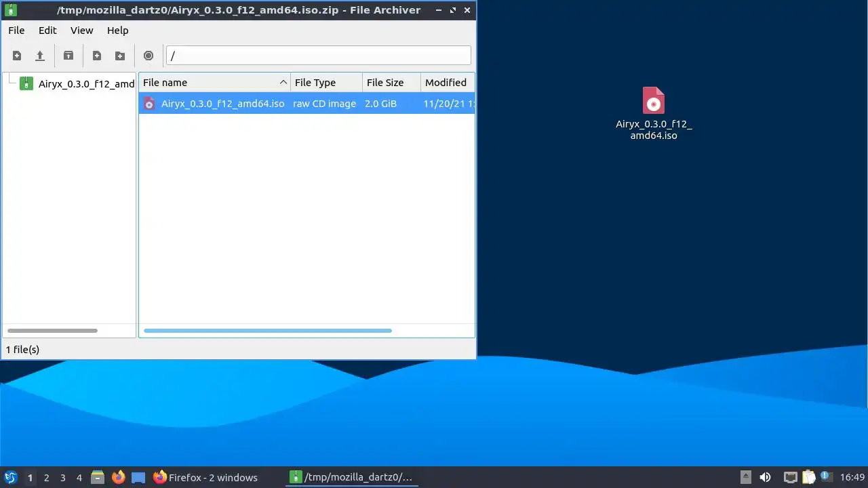Open the View menu
The height and width of the screenshot is (488, 868).
point(82,30)
